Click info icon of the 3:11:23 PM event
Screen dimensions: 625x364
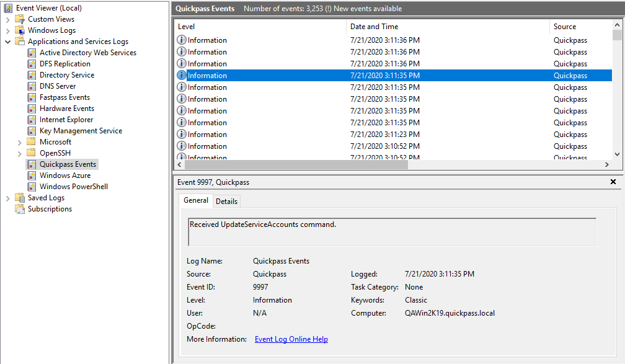pos(181,134)
